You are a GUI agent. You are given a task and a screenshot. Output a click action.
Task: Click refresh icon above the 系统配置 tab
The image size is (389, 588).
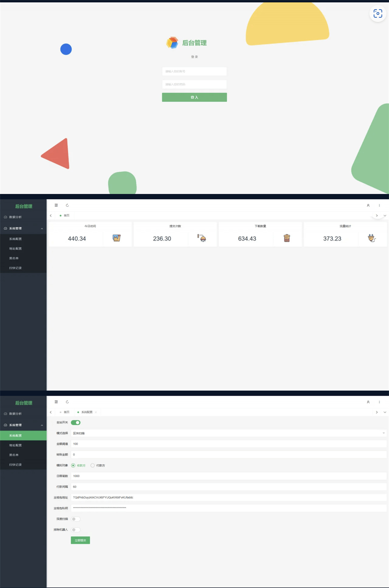67,402
